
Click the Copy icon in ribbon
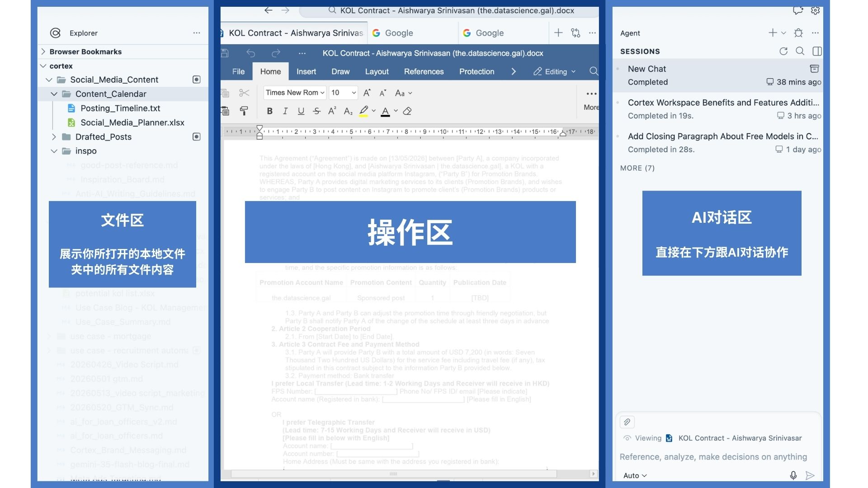[225, 93]
